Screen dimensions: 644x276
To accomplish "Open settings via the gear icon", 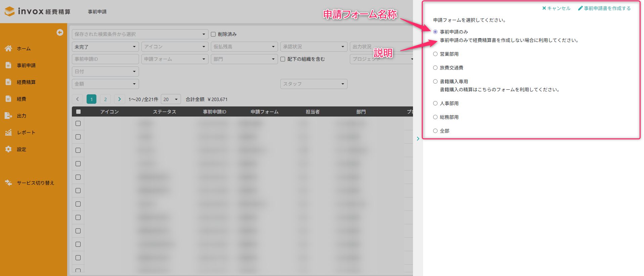I will 8,149.
